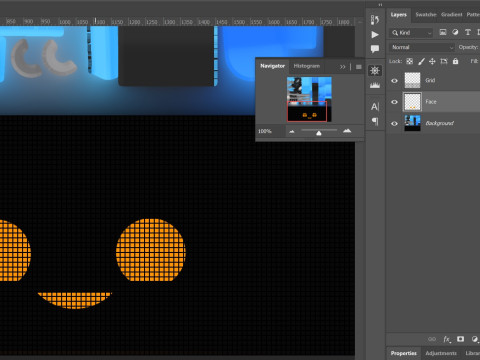Screen dimensions: 480x360
Task: Switch to the Patterns tab
Action: (473, 15)
